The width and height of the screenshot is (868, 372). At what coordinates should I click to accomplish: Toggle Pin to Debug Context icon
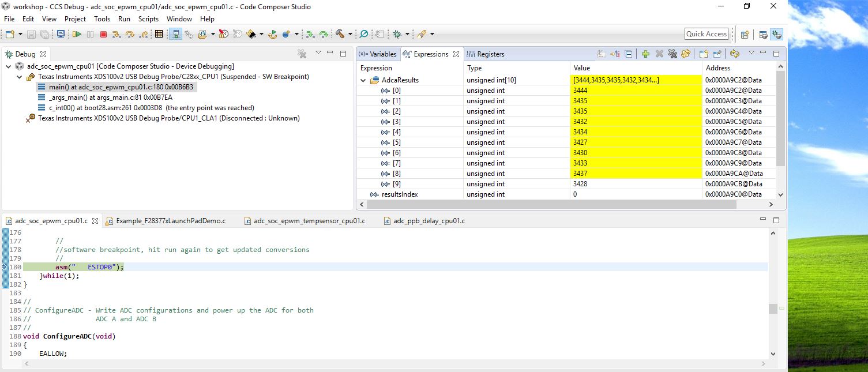717,54
